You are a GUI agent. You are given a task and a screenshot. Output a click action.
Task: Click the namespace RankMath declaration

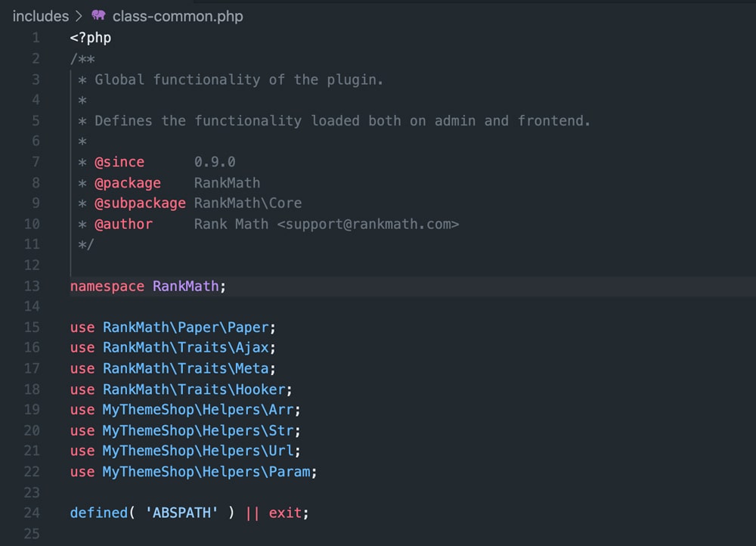[x=147, y=286]
